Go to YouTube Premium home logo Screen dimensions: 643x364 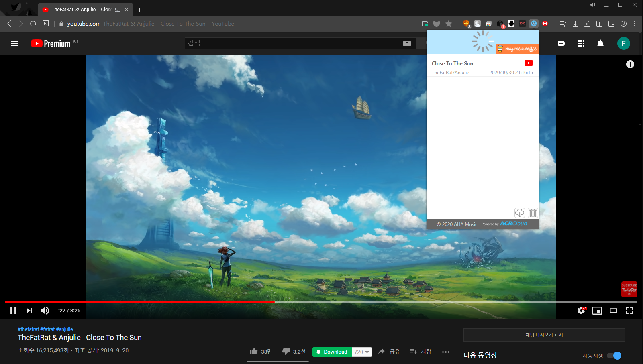pos(51,43)
